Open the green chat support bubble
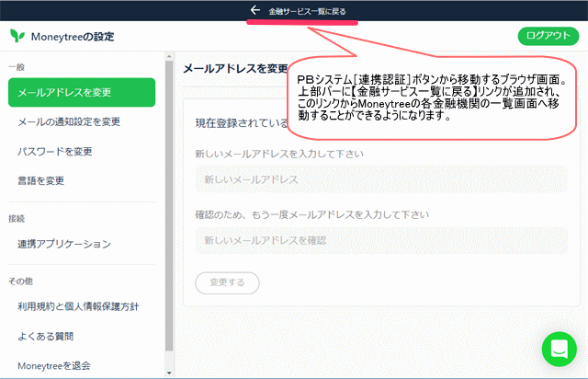588x379 pixels. pyautogui.click(x=560, y=350)
